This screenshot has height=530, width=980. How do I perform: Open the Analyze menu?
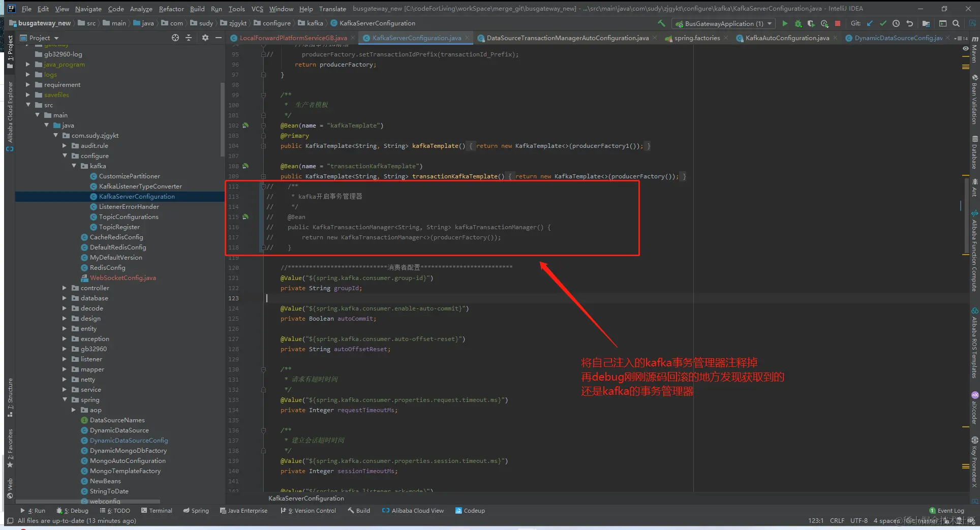click(141, 9)
